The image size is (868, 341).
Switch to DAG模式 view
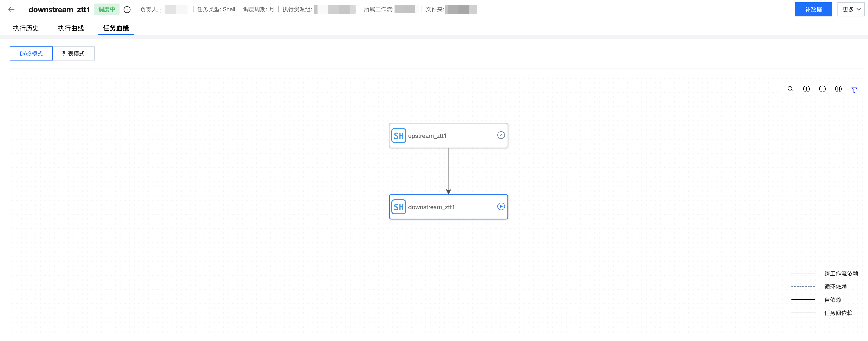tap(31, 53)
